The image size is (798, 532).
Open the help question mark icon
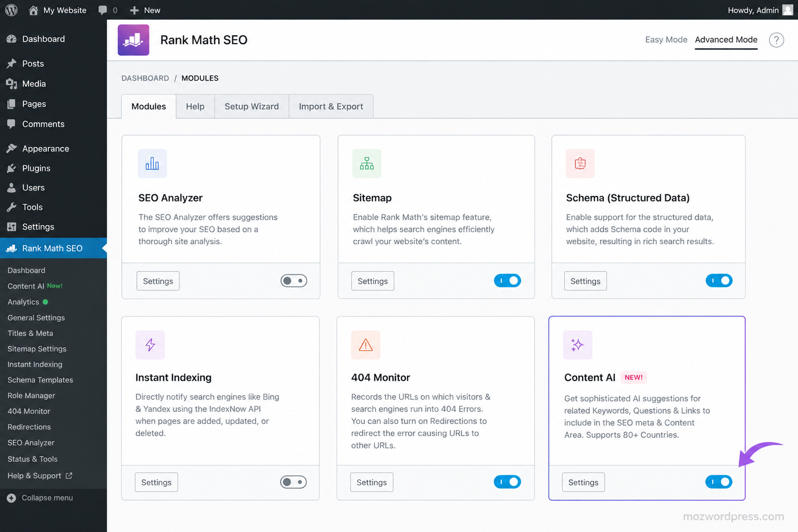(776, 40)
